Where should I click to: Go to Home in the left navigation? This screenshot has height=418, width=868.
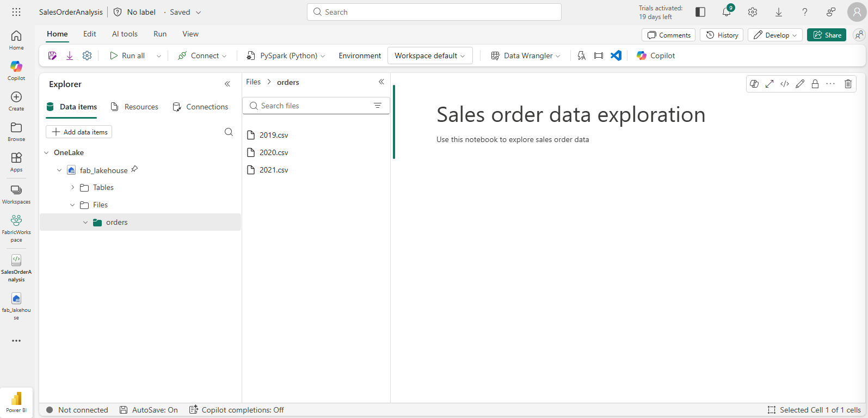click(16, 40)
